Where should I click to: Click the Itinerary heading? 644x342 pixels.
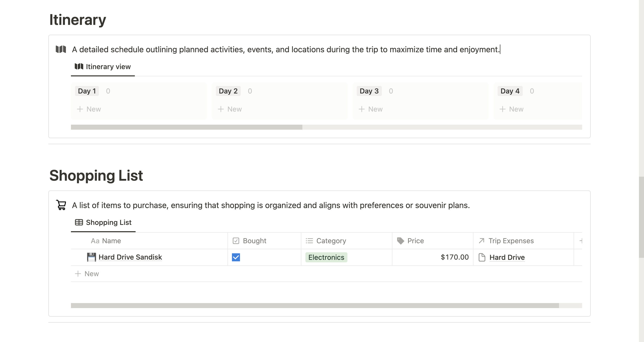point(78,20)
